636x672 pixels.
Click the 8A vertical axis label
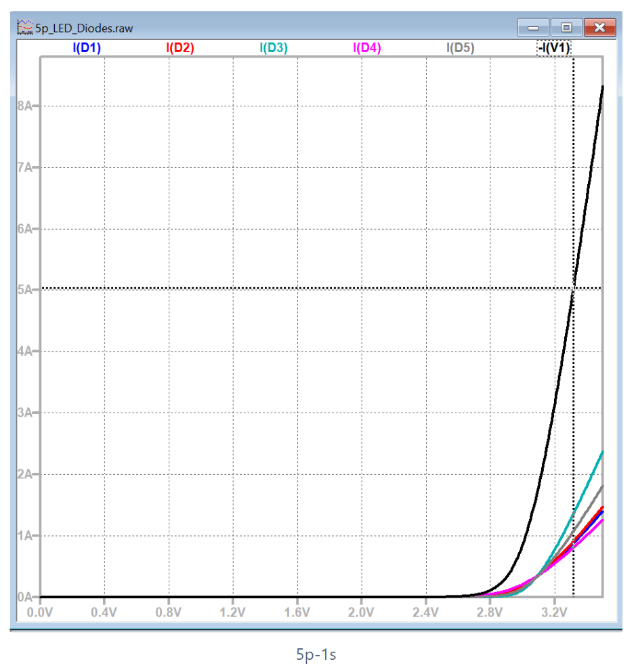tap(25, 106)
